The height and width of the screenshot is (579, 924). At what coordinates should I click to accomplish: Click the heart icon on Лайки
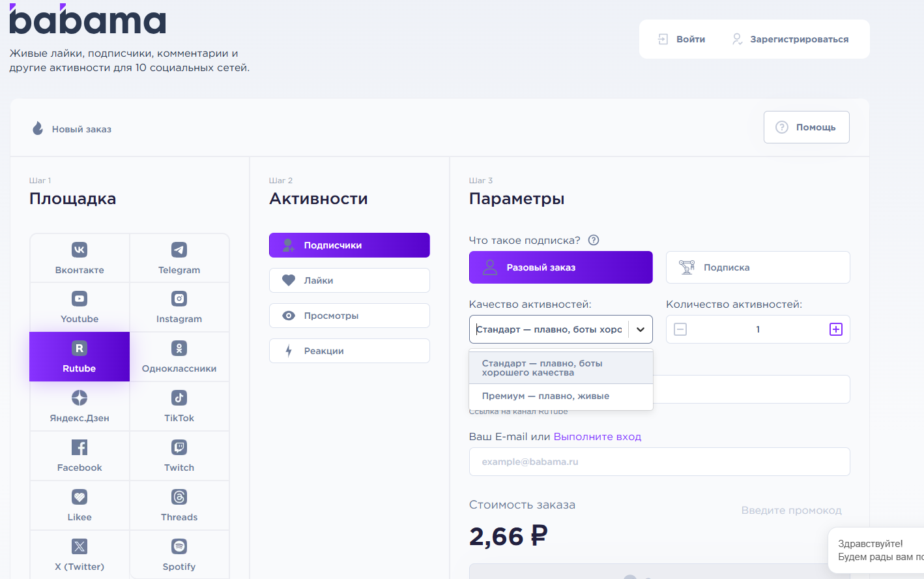289,280
